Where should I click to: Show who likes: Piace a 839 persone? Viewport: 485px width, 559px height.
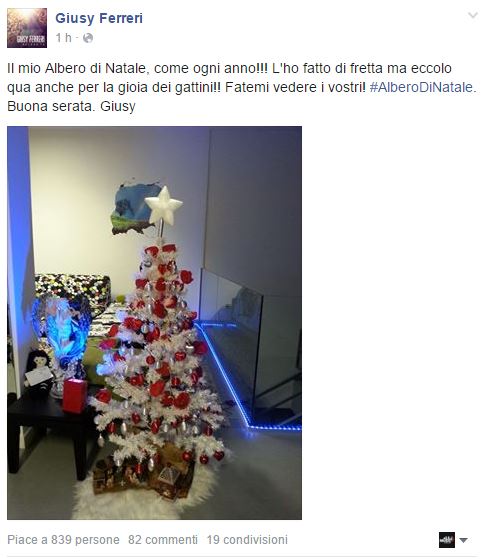(x=63, y=540)
